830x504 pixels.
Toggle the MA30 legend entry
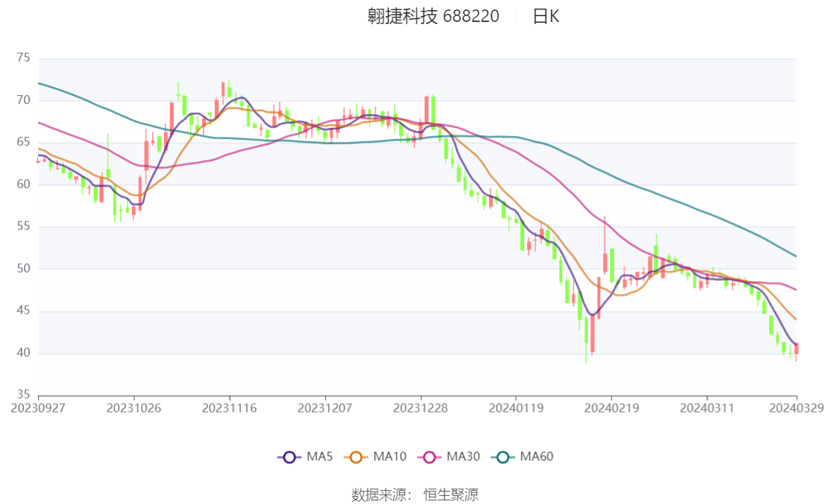(449, 456)
